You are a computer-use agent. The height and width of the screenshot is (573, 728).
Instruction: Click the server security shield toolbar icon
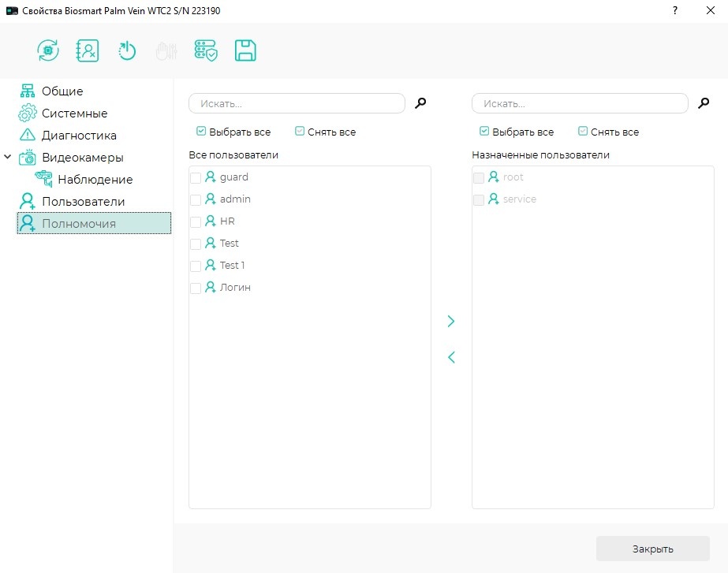point(206,50)
